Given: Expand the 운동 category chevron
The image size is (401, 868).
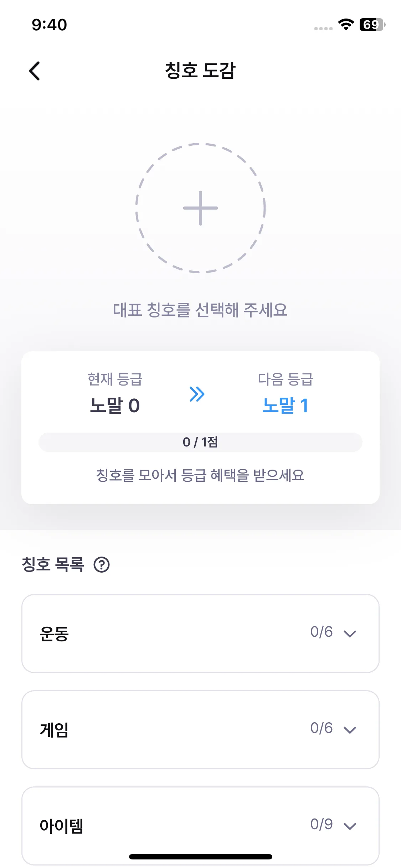Looking at the screenshot, I should coord(350,633).
